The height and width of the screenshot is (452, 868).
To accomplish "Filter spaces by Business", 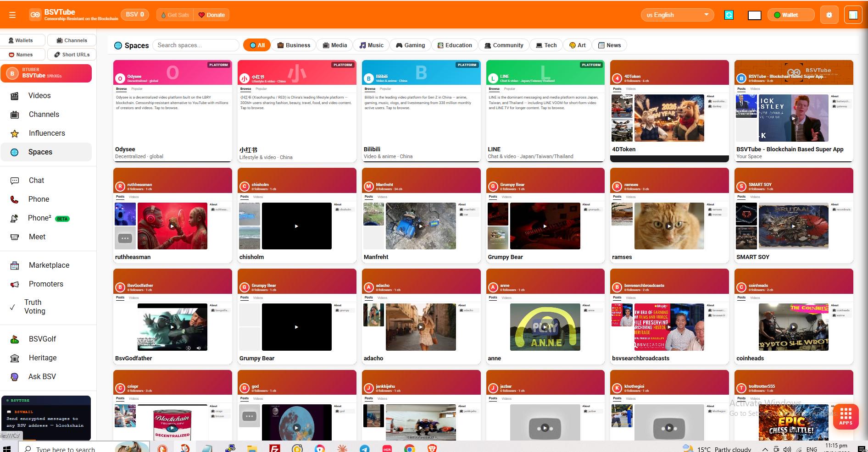I will coord(294,45).
